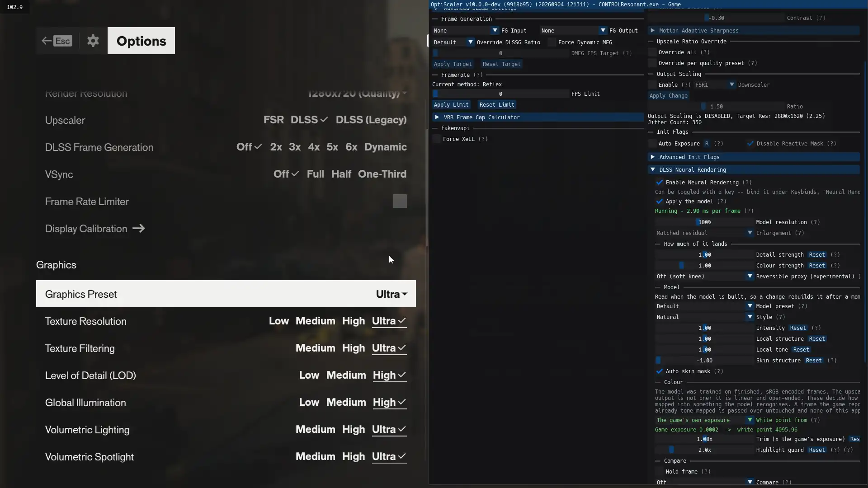Click the DMFG FPS Target slider field
868x488 pixels.
click(x=500, y=53)
